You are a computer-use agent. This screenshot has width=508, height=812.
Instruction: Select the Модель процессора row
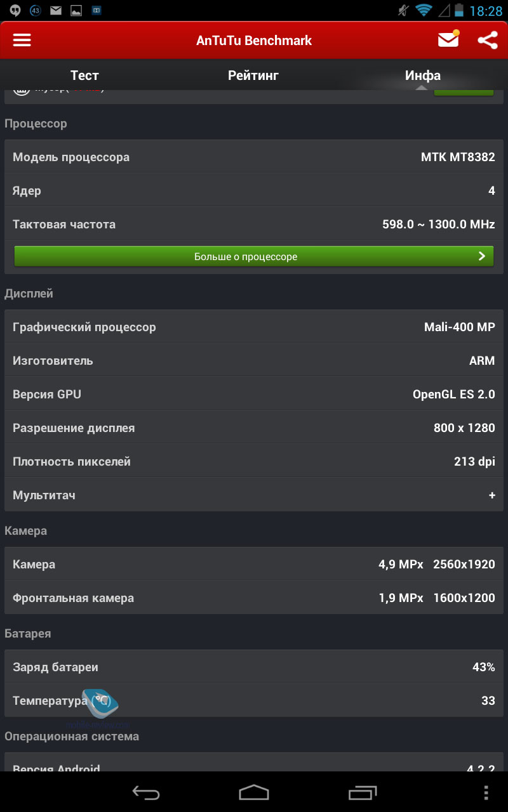[x=254, y=157]
